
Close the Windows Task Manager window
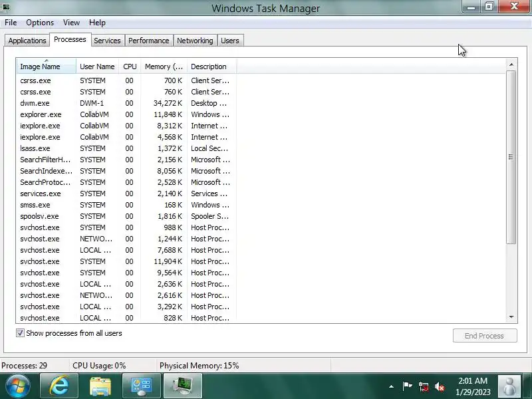(514, 7)
